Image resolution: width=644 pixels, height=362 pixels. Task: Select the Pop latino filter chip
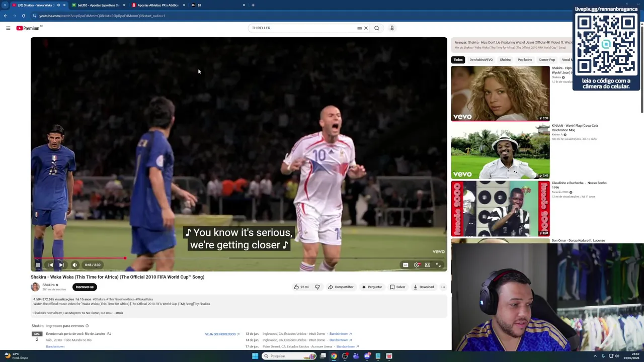(x=525, y=60)
